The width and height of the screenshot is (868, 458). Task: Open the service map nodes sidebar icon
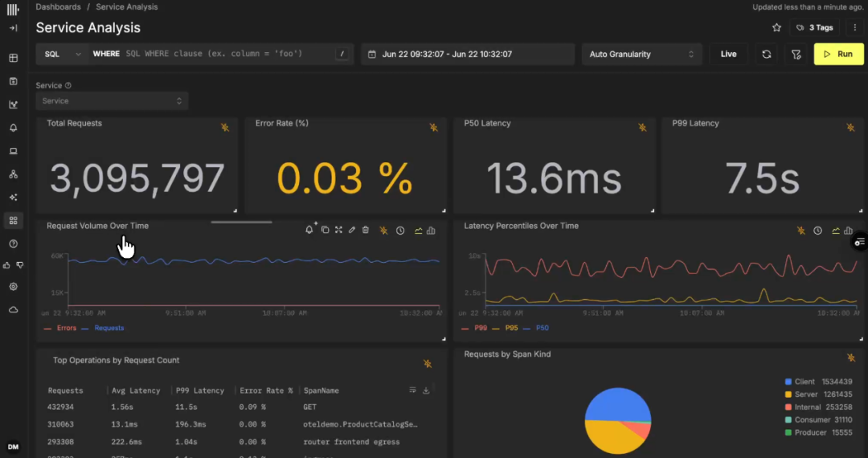click(14, 174)
